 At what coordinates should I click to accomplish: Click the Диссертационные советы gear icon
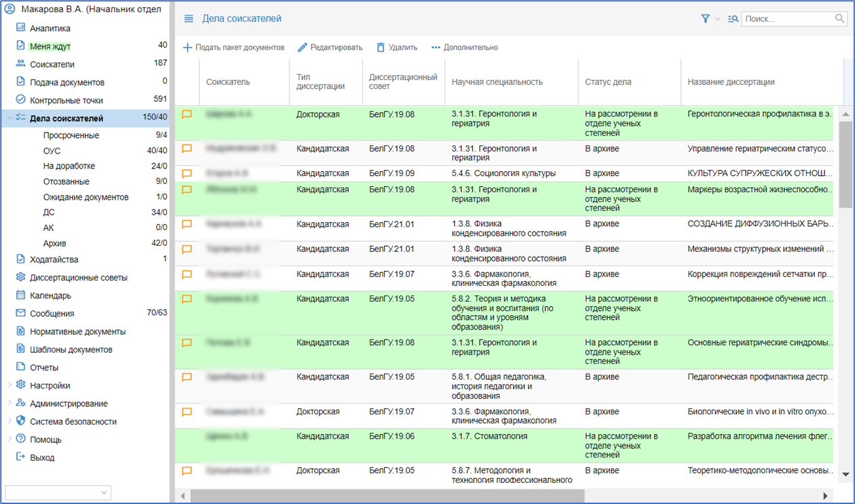coord(20,277)
